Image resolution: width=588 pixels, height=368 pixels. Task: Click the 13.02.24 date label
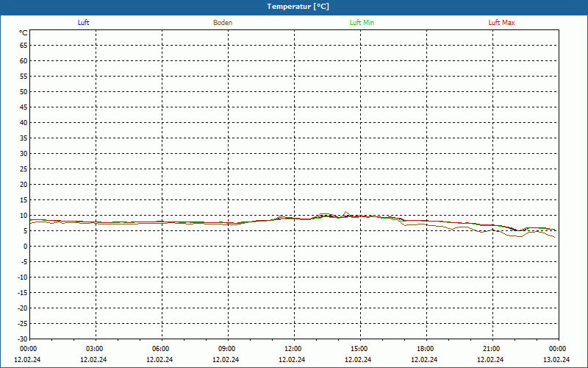(556, 359)
